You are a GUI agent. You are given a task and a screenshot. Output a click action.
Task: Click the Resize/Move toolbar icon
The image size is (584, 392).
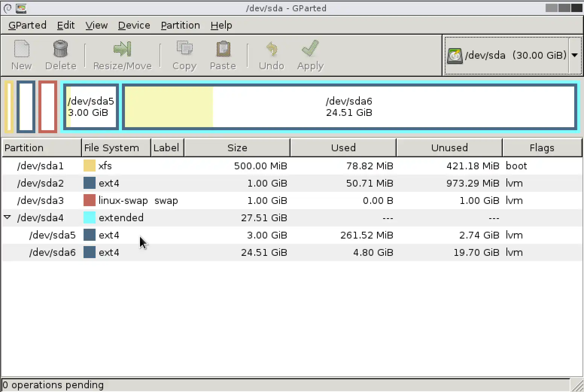pos(122,49)
